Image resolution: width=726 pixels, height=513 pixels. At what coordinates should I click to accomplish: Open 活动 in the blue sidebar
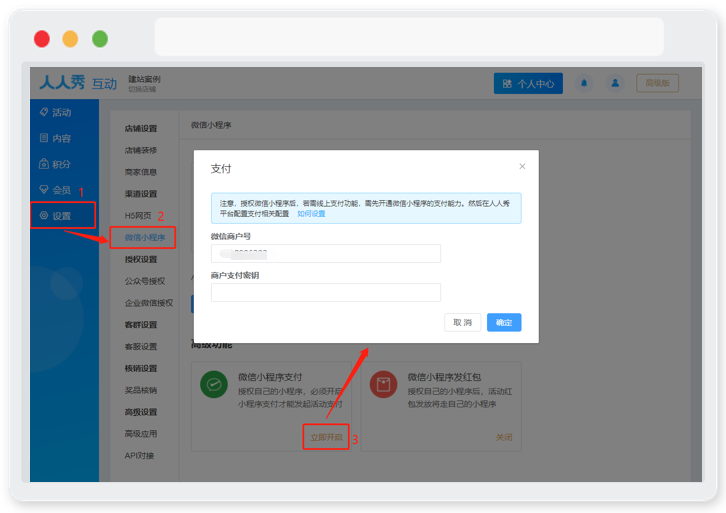62,113
